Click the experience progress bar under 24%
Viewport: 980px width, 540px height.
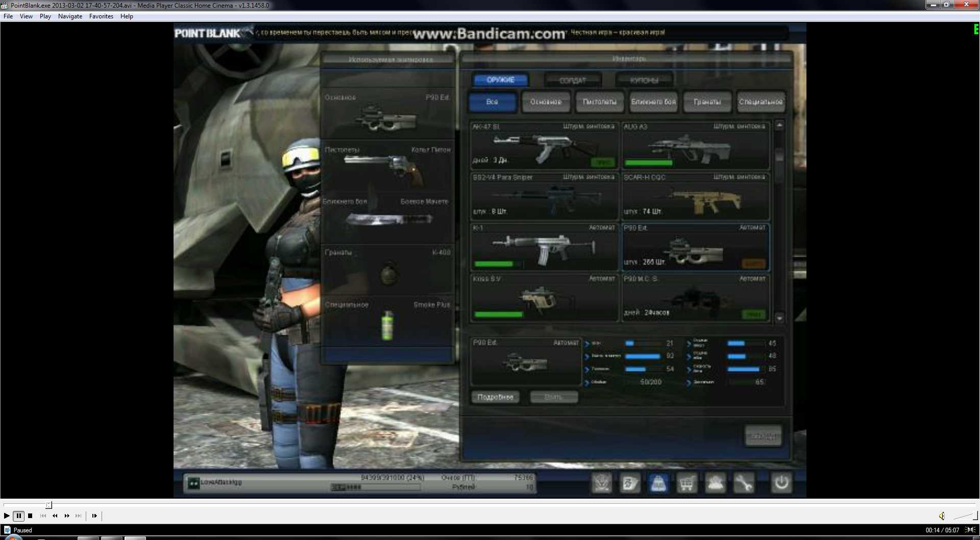[376, 487]
